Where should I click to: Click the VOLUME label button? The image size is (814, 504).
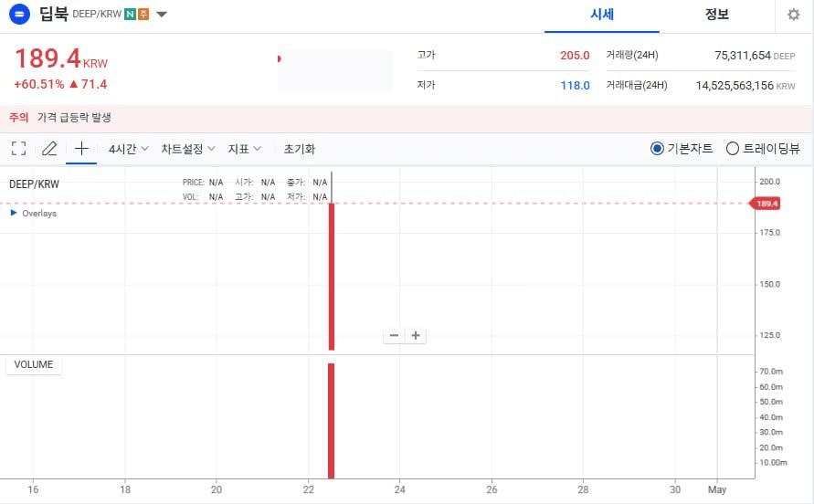(34, 365)
